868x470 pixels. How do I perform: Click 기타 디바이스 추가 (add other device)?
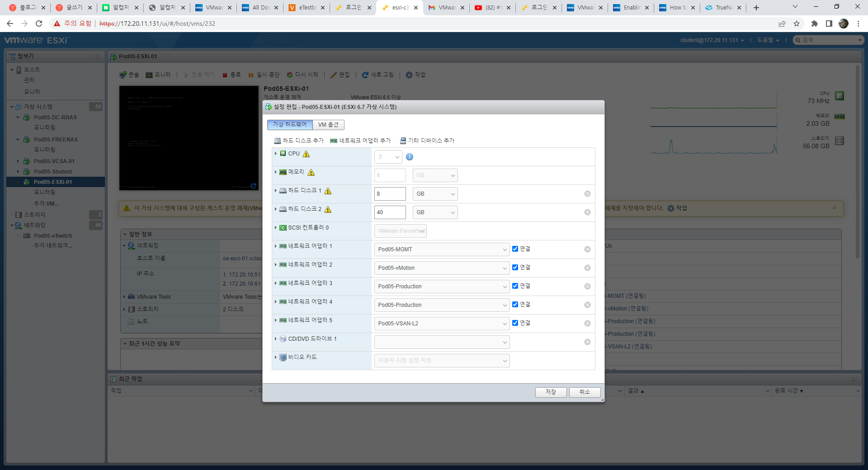[427, 141]
